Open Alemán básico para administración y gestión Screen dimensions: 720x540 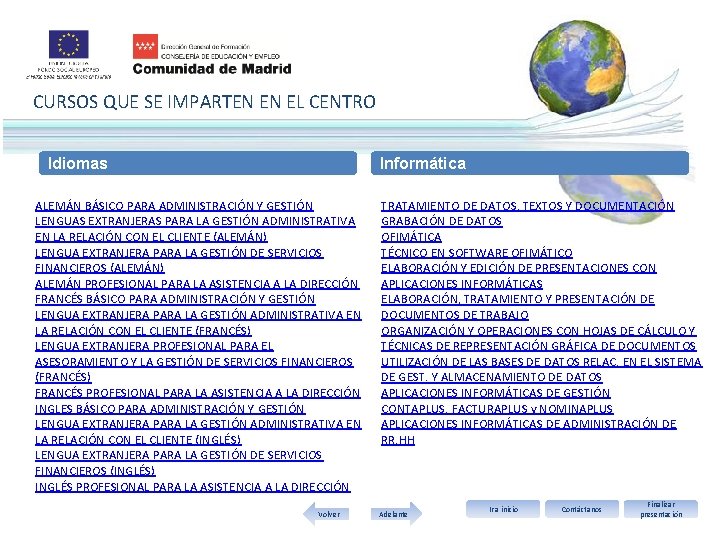coord(174,206)
